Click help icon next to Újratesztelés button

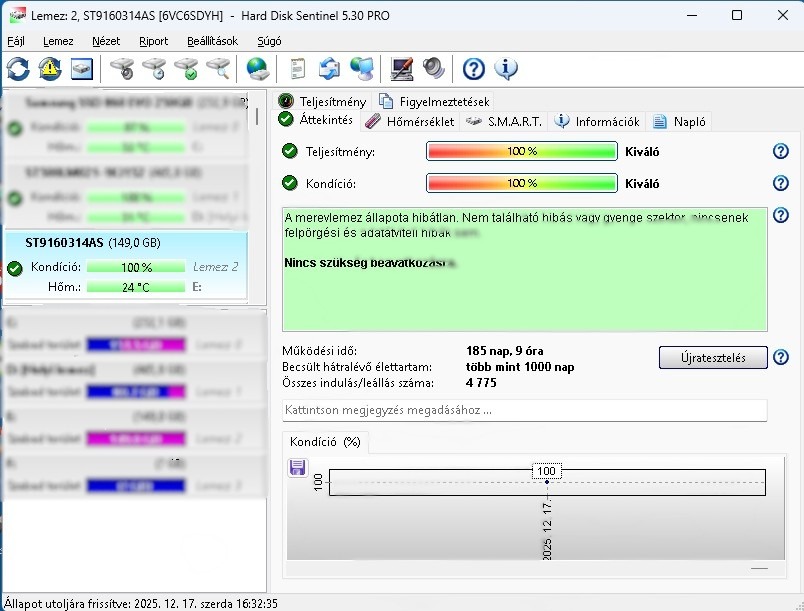[780, 357]
